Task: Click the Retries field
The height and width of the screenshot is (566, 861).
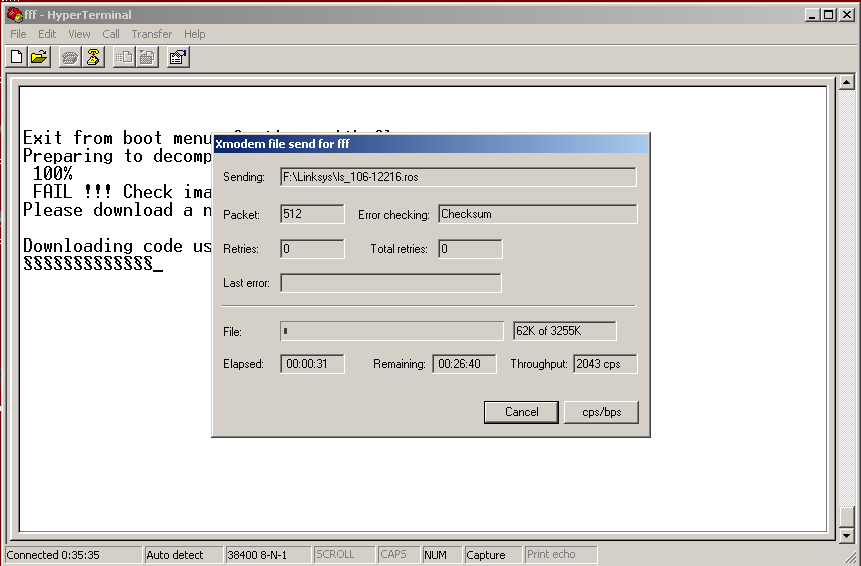Action: tap(312, 249)
